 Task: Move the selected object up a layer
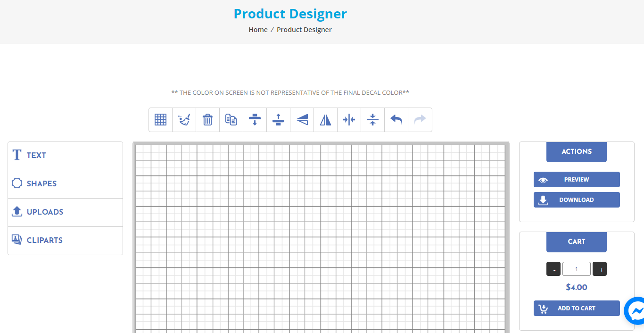278,119
